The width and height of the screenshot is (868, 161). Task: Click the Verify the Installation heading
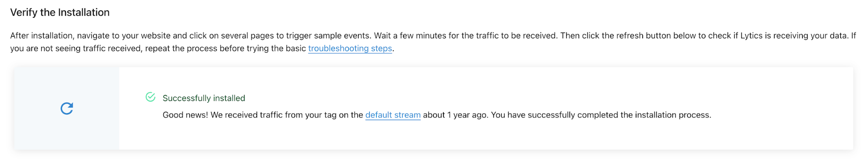coord(60,12)
